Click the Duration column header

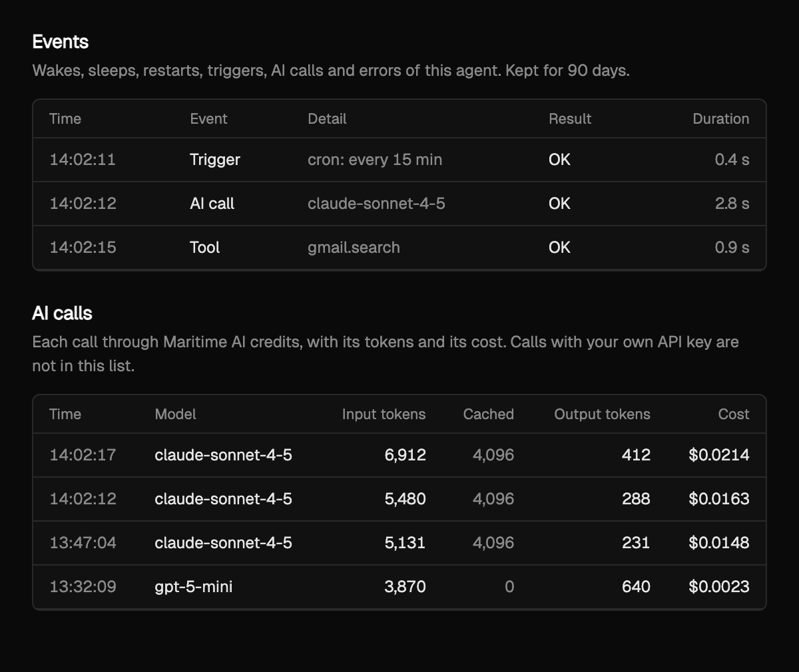[x=721, y=119]
